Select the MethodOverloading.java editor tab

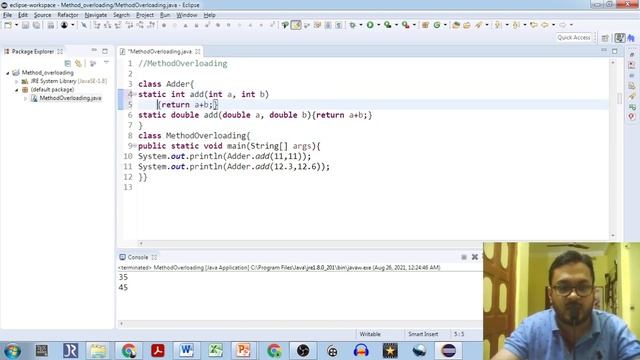[x=160, y=51]
